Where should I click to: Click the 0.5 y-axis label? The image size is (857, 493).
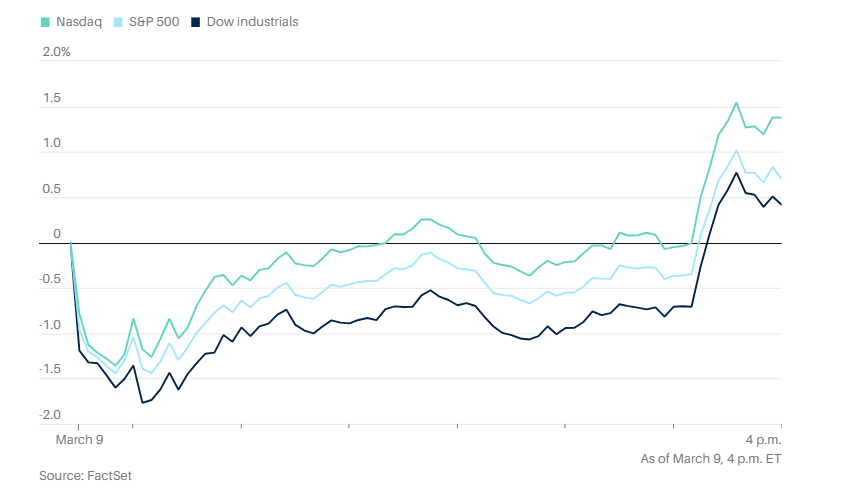click(52, 189)
